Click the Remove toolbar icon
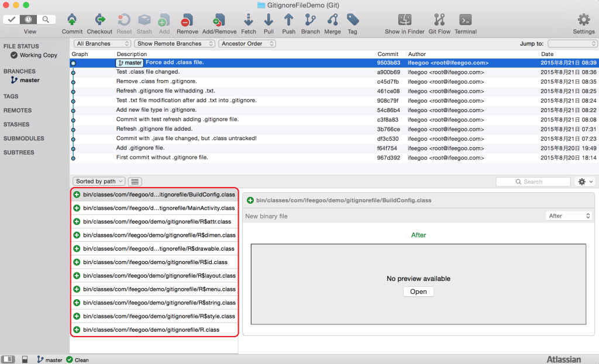599x364 pixels. tap(187, 20)
